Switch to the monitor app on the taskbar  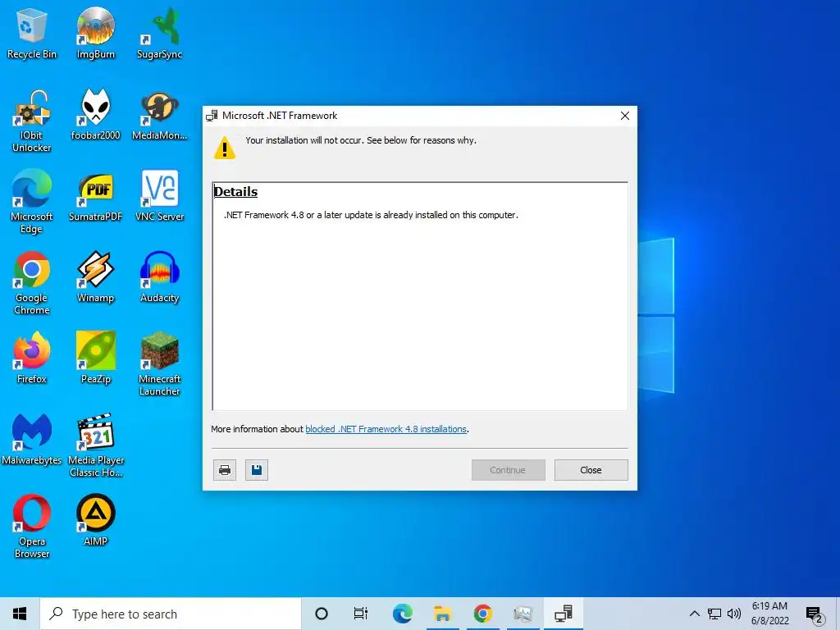click(x=523, y=614)
